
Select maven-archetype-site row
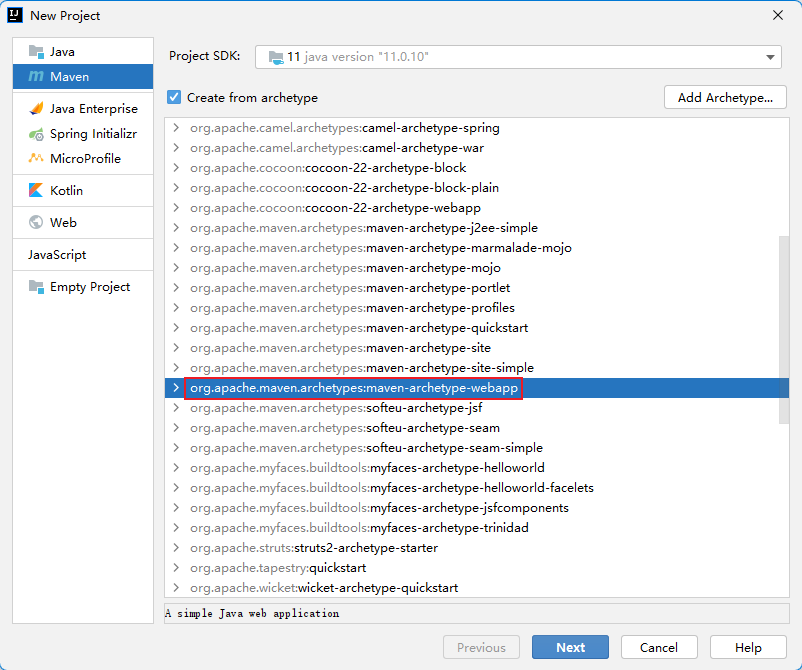(477, 347)
